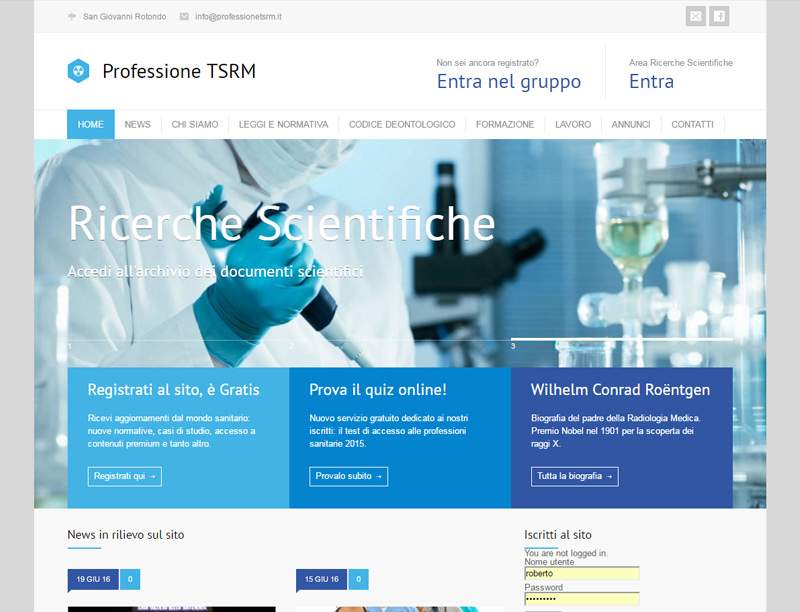The height and width of the screenshot is (612, 800).
Task: Click 'You are not logged in.' message
Action: click(566, 553)
